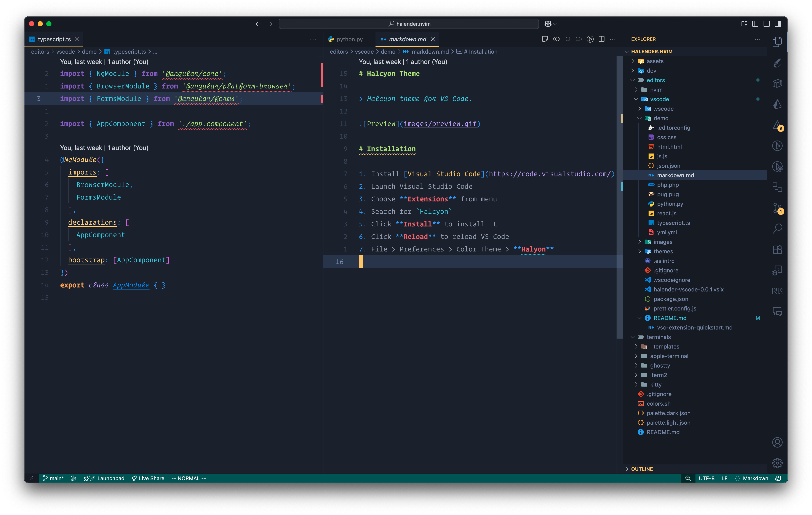
Task: Click the Split Editor Right icon
Action: (x=602, y=39)
